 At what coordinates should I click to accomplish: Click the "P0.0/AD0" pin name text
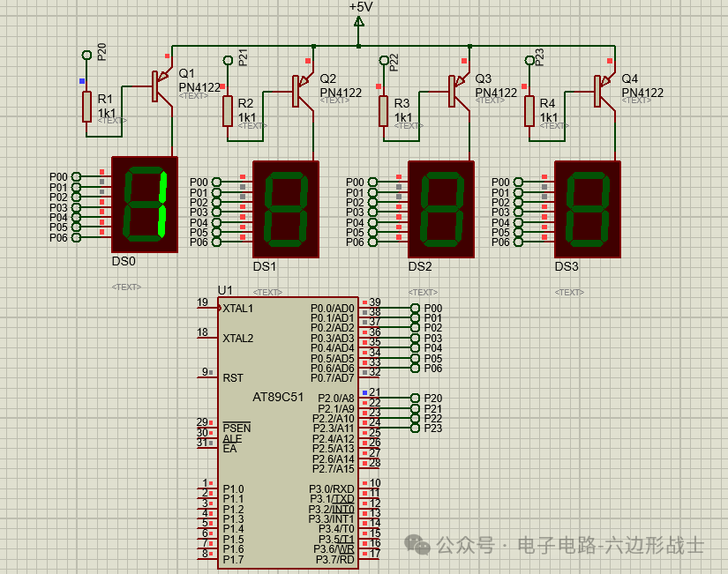coord(333,309)
